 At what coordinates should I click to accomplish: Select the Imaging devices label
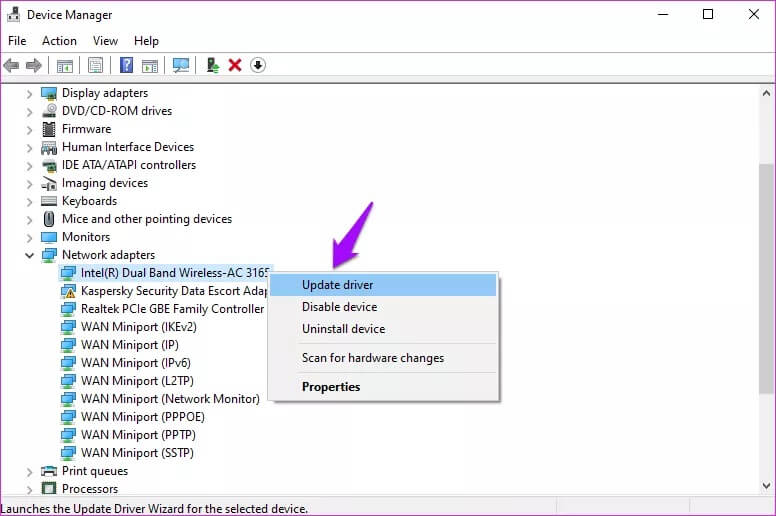point(105,183)
